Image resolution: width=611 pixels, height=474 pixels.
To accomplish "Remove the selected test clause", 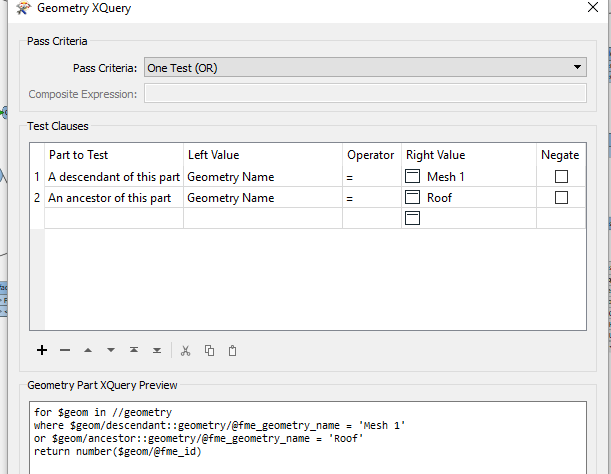I will tap(65, 350).
